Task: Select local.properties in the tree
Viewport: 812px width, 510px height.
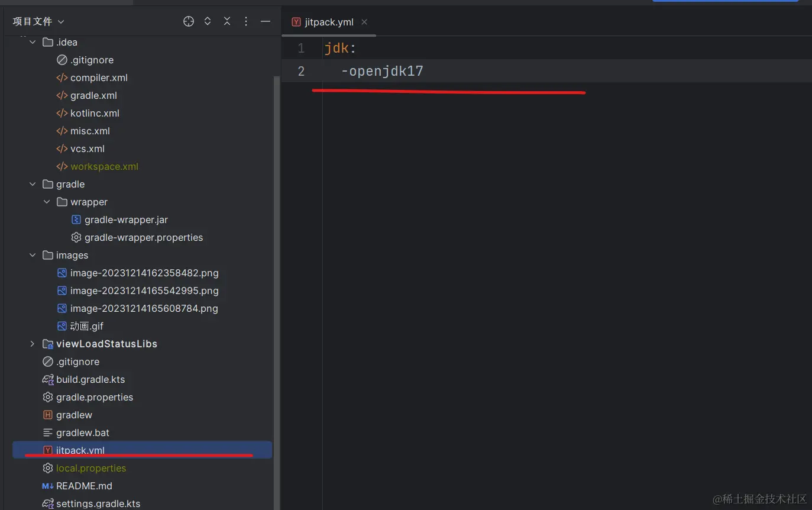Action: [91, 468]
